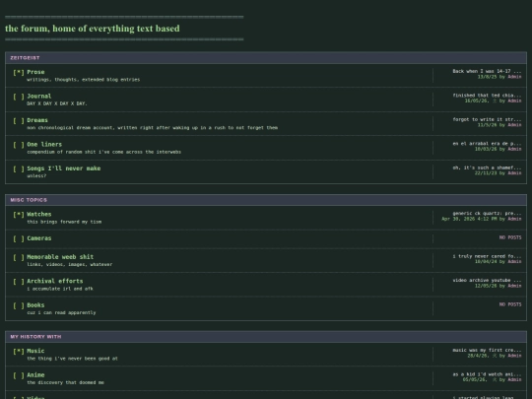This screenshot has width=532, height=399.
Task: Open last post 'forgot to write it str...'
Action: pyautogui.click(x=487, y=119)
